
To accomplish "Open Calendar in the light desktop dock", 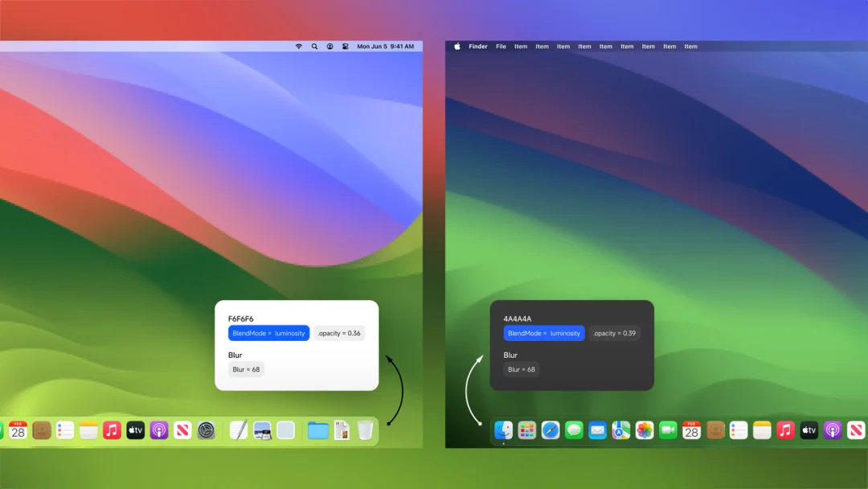I will tap(18, 430).
